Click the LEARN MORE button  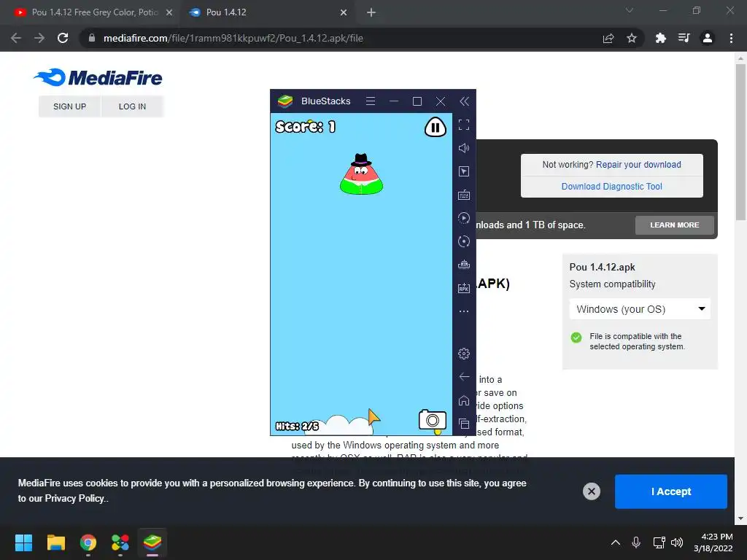point(674,225)
